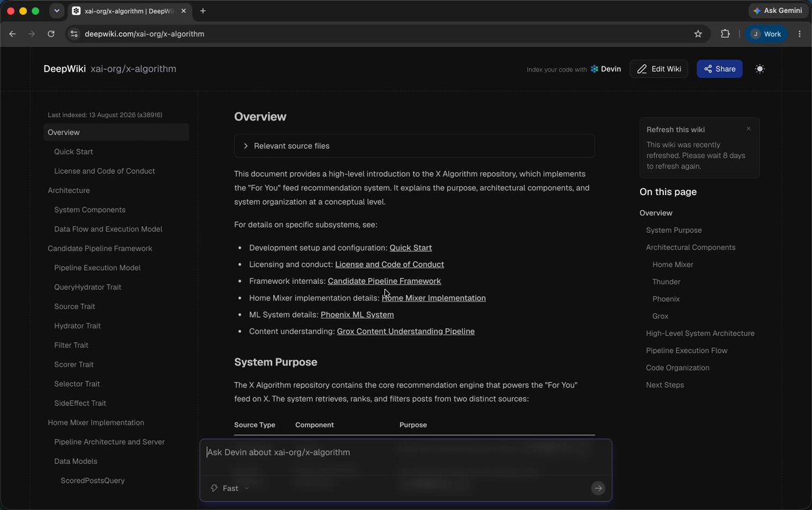
Task: Follow License and Code of Conduct body link
Action: click(390, 264)
